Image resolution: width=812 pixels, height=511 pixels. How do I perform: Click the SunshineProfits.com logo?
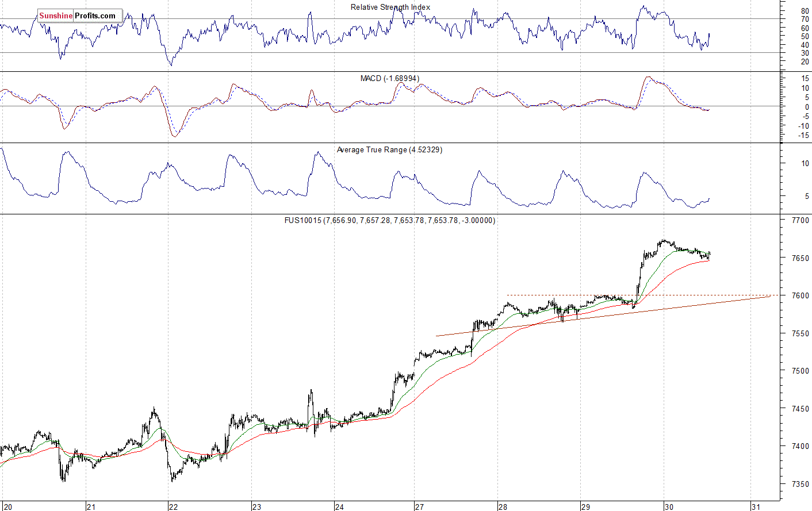pos(80,16)
